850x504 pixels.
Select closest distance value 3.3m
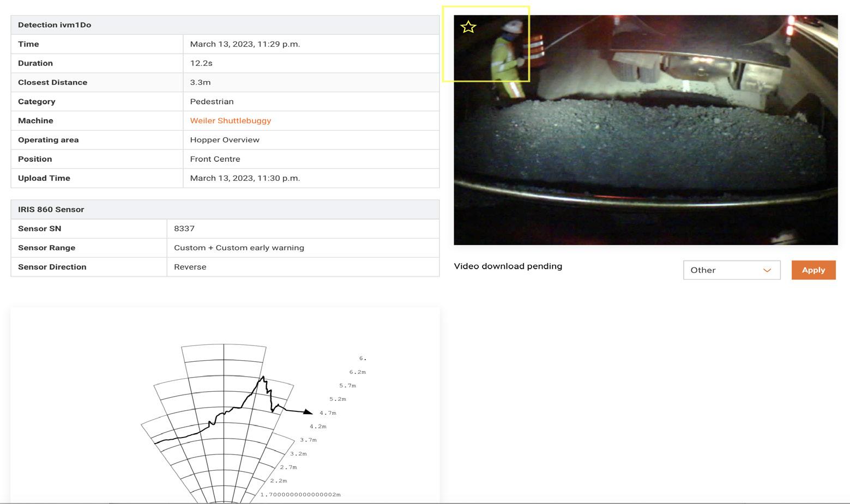coord(200,82)
